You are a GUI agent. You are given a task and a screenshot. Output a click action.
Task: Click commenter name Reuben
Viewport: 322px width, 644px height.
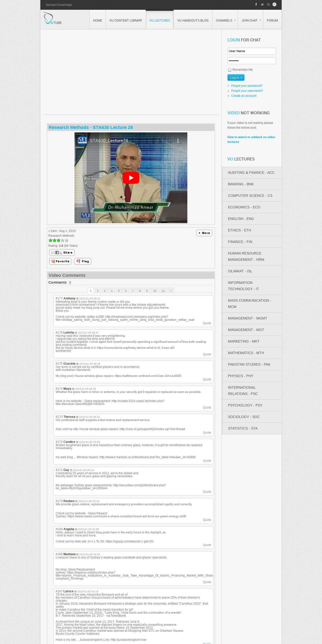click(x=69, y=501)
